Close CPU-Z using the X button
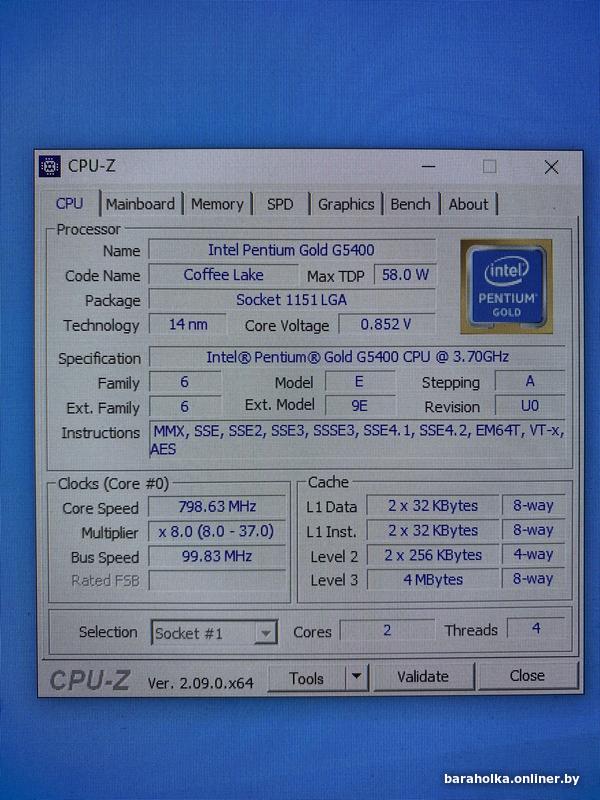600x800 pixels. click(551, 167)
